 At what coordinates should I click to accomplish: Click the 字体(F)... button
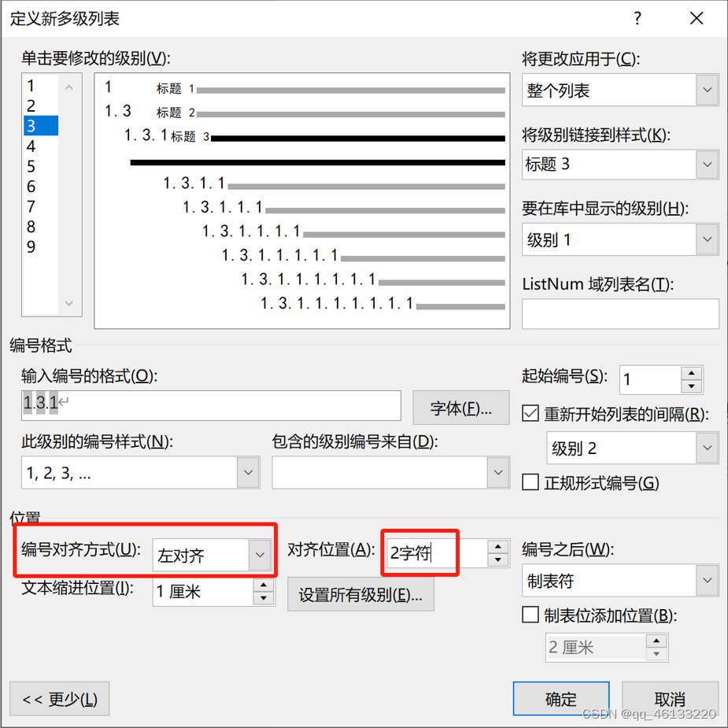point(461,408)
